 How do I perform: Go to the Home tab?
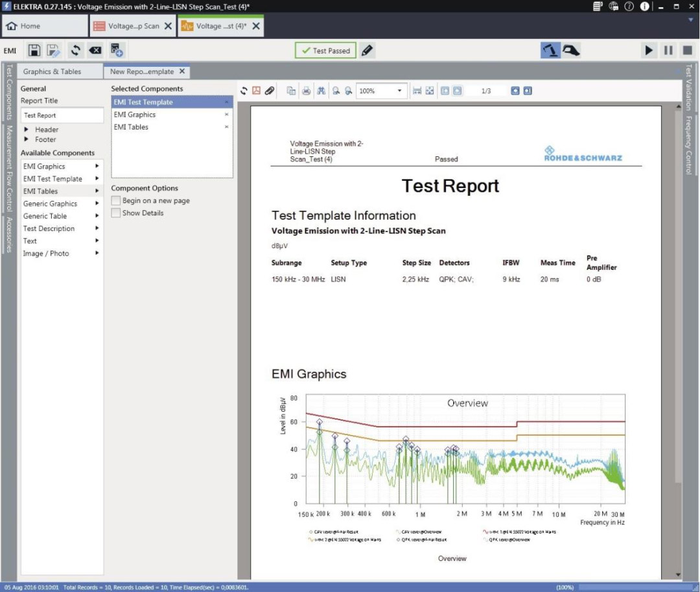click(23, 27)
